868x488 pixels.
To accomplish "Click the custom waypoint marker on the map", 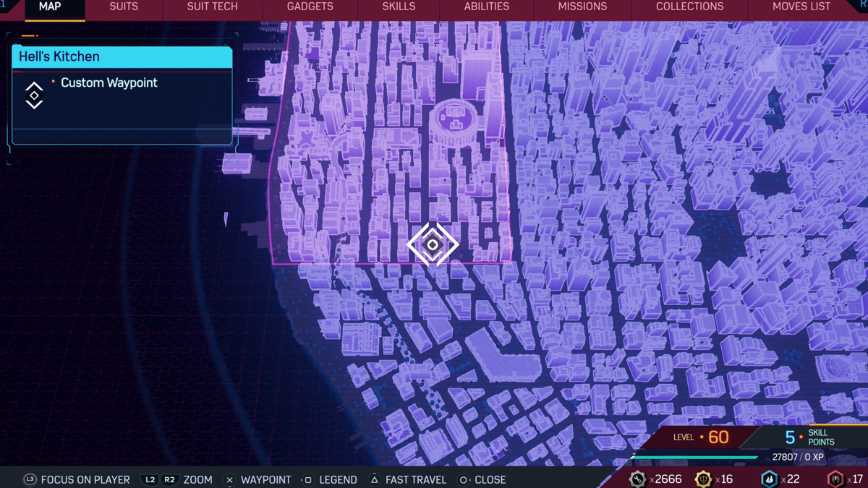I will coord(433,245).
